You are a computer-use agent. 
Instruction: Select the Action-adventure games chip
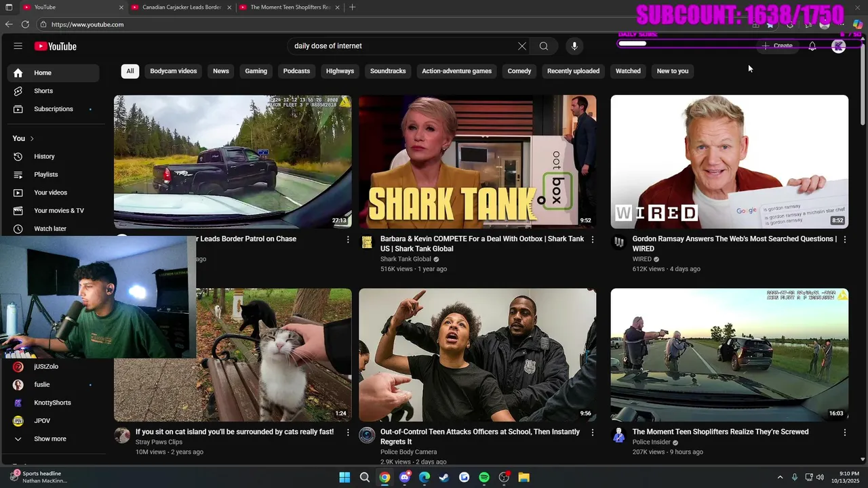tap(457, 71)
